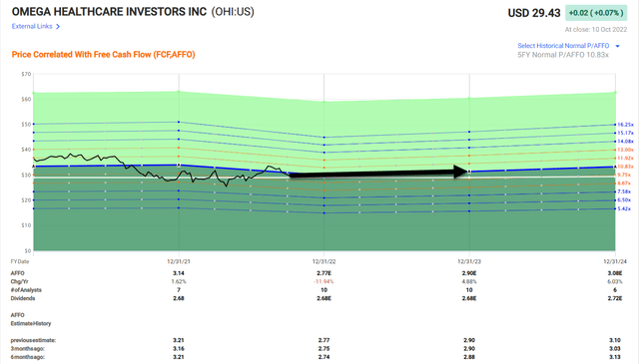Click the Dividends value 2.68 for 2021
This screenshot has height=364, width=639.
click(179, 298)
